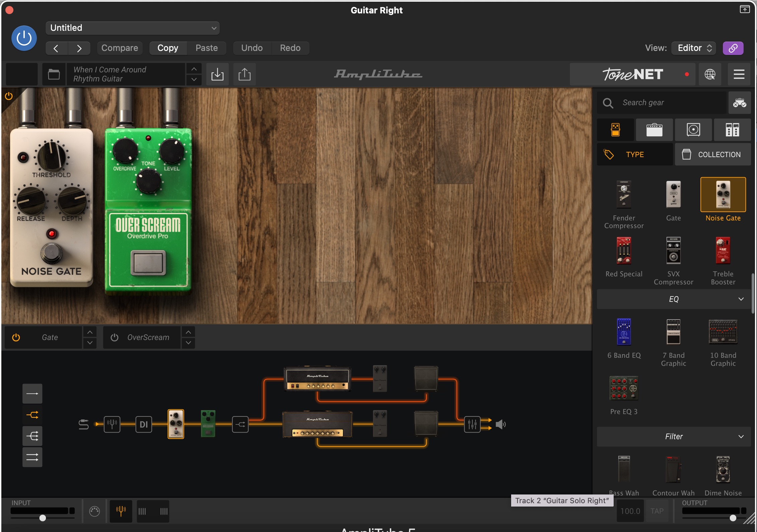
Task: Open the View Editor dropdown
Action: pyautogui.click(x=694, y=48)
